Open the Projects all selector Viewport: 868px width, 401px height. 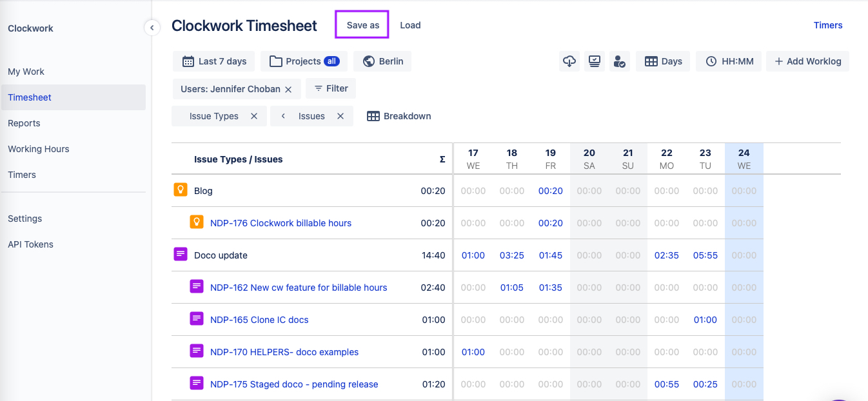(x=304, y=61)
